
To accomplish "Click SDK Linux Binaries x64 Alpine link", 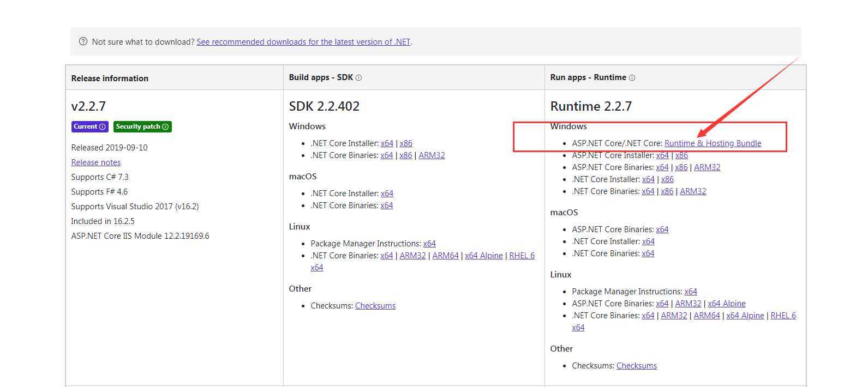I will 484,256.
